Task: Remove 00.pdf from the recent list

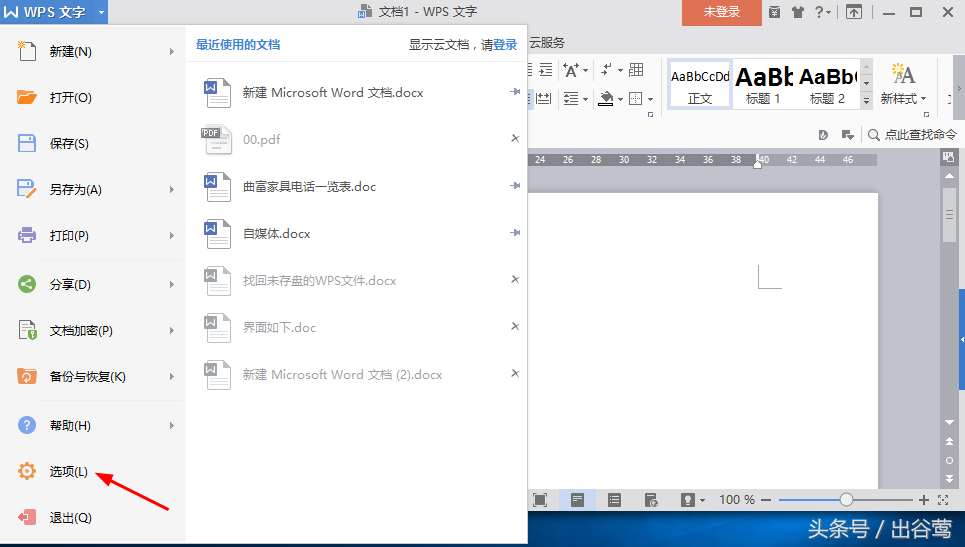Action: coord(515,138)
